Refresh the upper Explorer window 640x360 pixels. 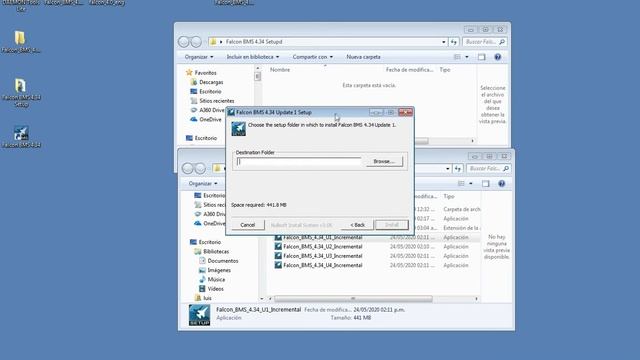[453, 42]
